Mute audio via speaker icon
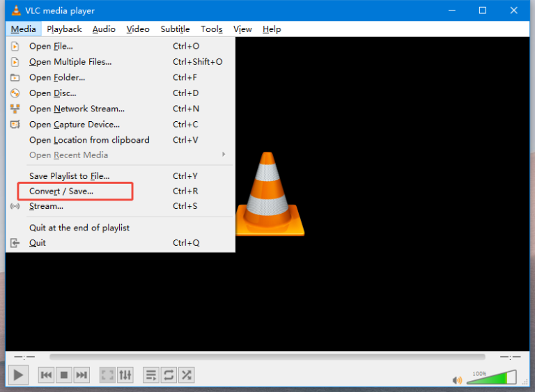This screenshot has width=535, height=392. tap(457, 379)
